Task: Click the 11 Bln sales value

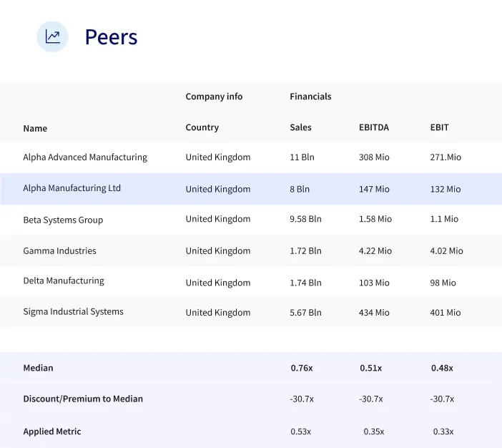Action: point(302,157)
